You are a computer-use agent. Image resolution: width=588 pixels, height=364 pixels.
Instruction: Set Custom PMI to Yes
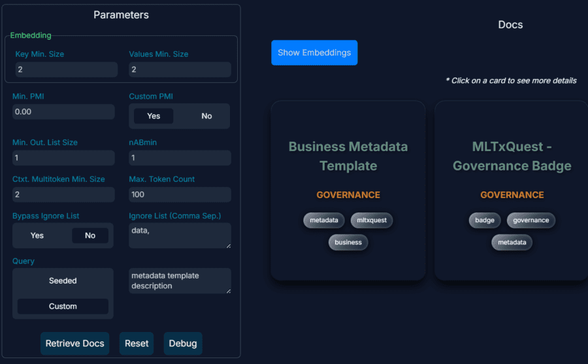click(x=154, y=116)
